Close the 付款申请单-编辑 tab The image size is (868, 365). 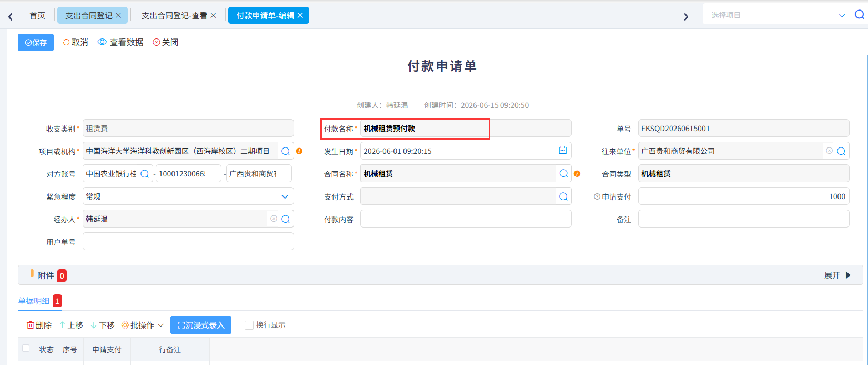pos(300,15)
